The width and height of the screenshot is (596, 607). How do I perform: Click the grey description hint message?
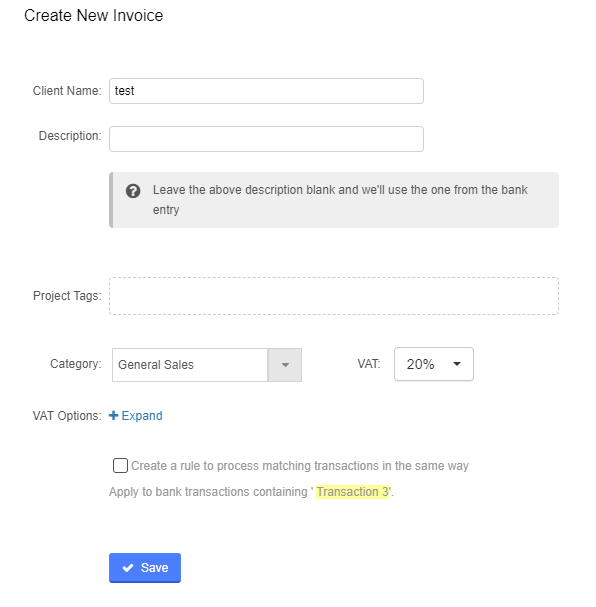pyautogui.click(x=334, y=200)
